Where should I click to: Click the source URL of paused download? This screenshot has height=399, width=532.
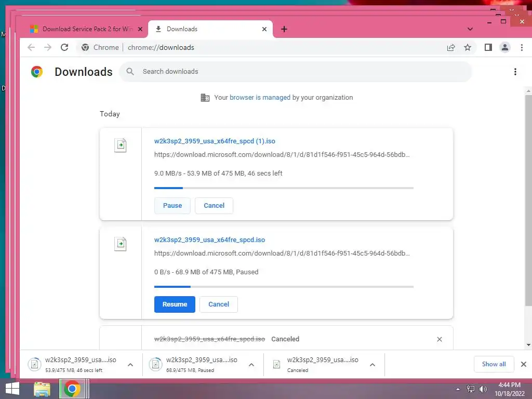282,254
